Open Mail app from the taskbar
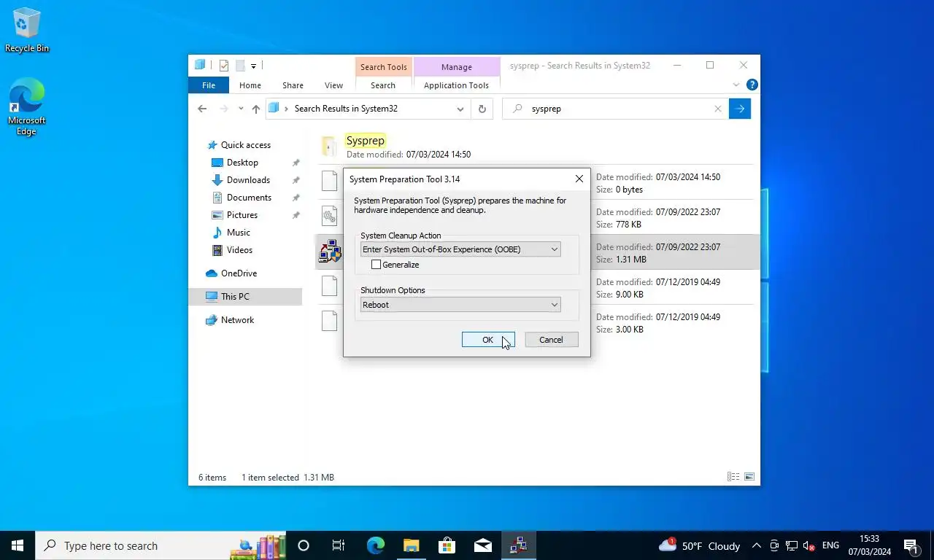 (x=482, y=545)
